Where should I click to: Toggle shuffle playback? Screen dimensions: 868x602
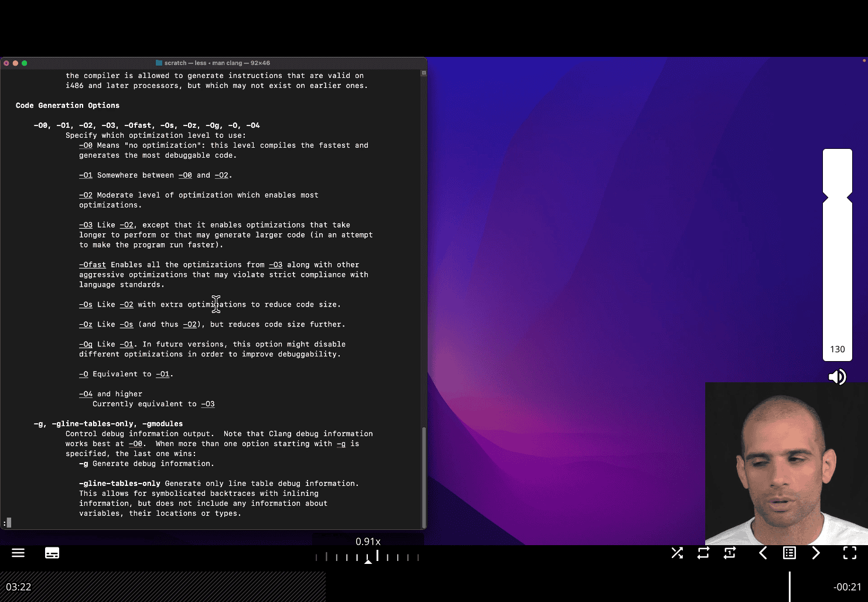point(677,553)
